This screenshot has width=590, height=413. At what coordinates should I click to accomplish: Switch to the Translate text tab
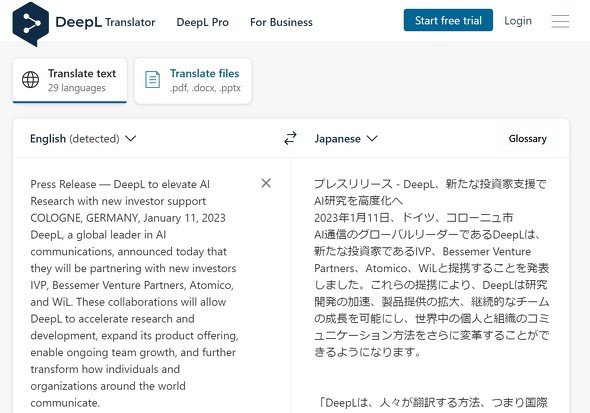tap(70, 80)
